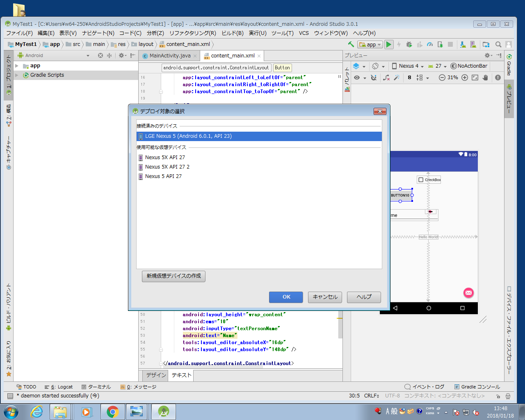The height and width of the screenshot is (420, 525).
Task: Open the ナビゲート(N) menu
Action: (98, 33)
